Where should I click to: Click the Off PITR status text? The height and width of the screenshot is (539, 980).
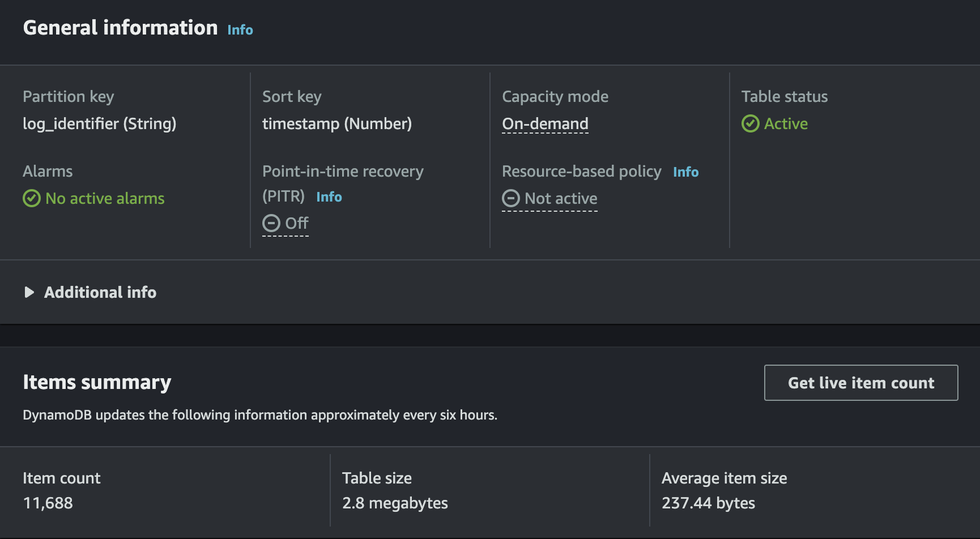coord(297,223)
